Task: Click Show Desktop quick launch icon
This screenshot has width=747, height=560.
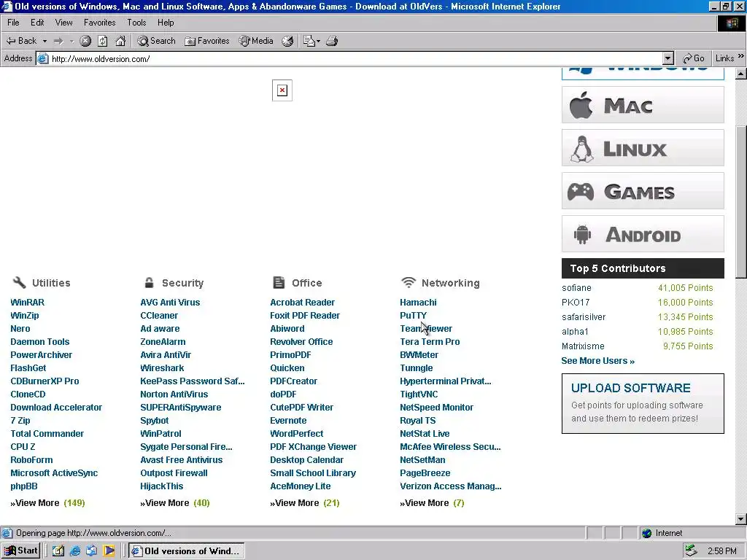Action: coord(58,551)
